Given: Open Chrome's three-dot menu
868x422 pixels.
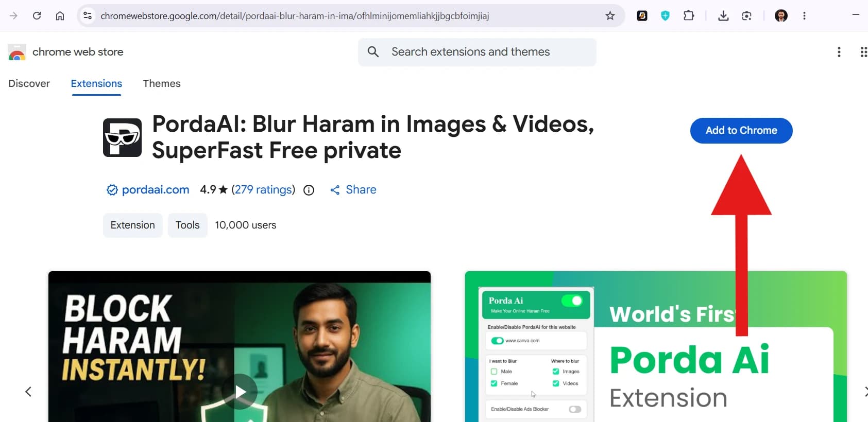Looking at the screenshot, I should coord(804,15).
